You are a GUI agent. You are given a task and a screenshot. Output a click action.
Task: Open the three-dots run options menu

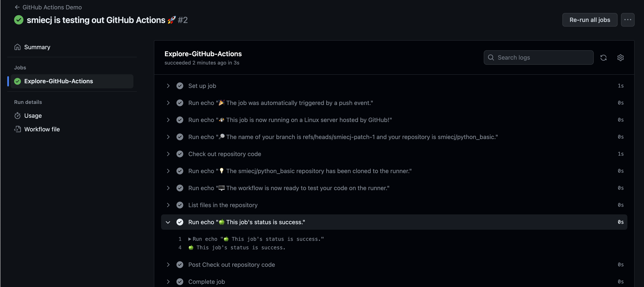[628, 20]
